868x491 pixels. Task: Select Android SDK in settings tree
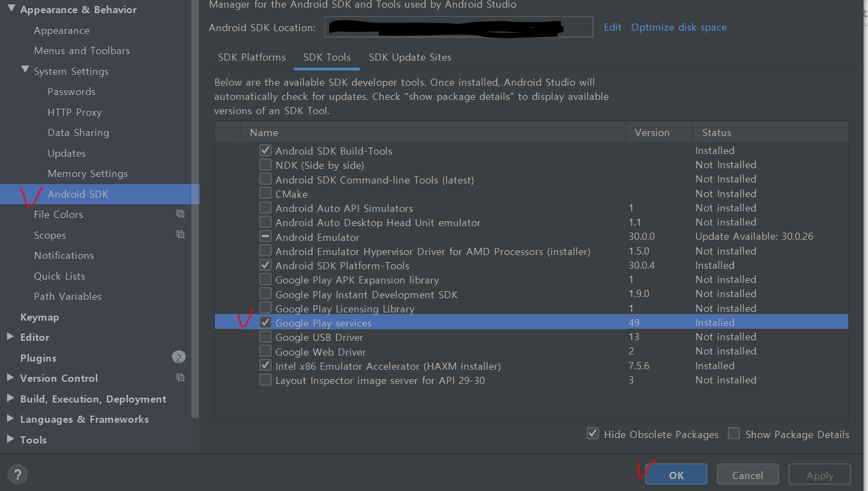tap(99, 194)
